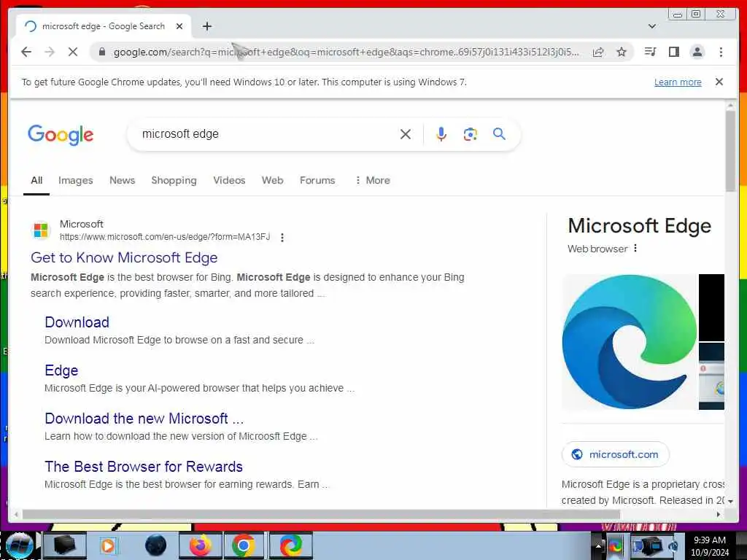Go back to the previous page
The image size is (747, 560).
coord(26,52)
